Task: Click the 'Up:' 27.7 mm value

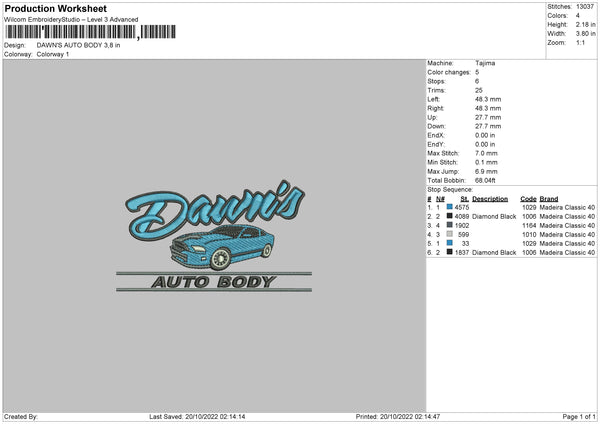Action: click(x=488, y=117)
